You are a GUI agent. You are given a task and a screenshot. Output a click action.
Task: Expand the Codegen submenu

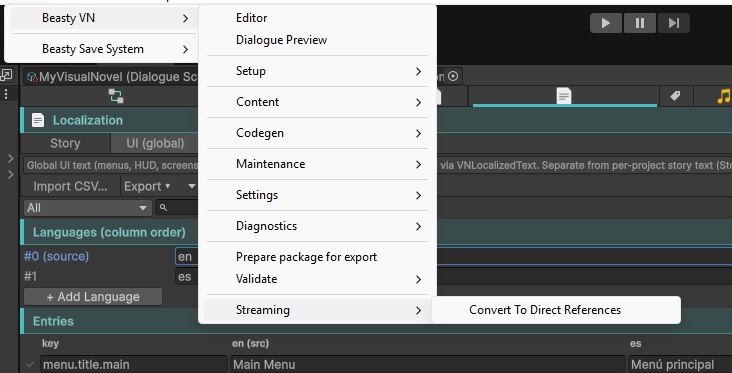[x=316, y=133]
